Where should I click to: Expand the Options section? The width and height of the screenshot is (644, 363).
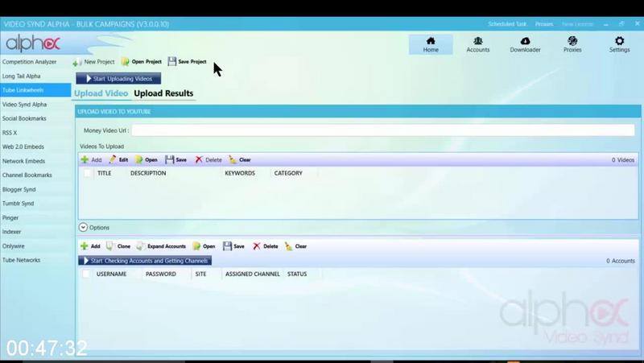[x=94, y=228]
